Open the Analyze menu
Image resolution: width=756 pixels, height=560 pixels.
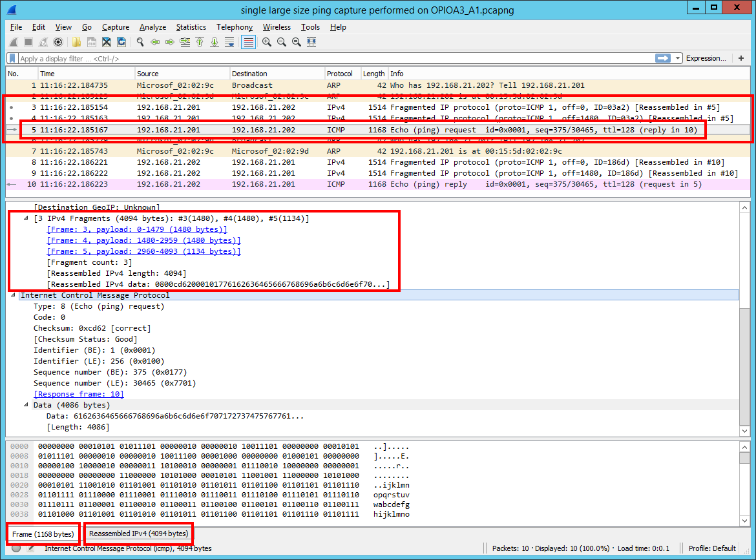pos(153,28)
